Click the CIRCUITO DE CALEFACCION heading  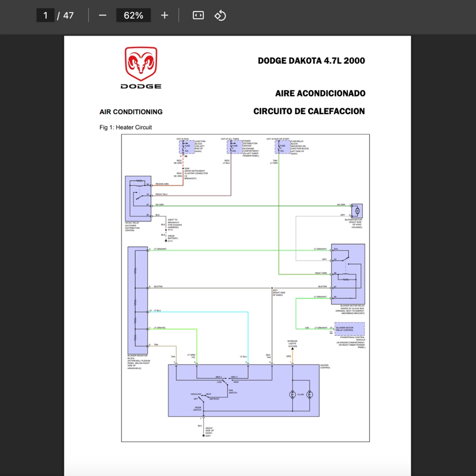click(309, 112)
